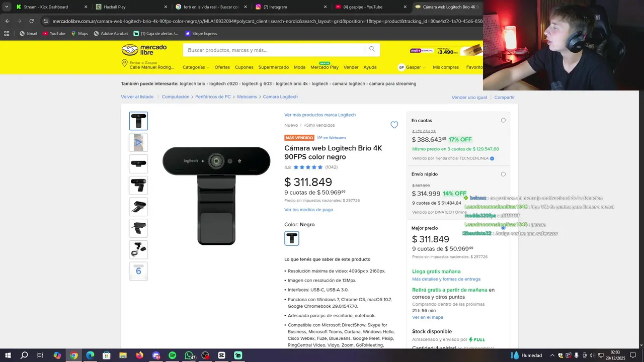Click the 19° en Webcams ranking link
Image resolution: width=644 pixels, height=362 pixels.
[332, 138]
